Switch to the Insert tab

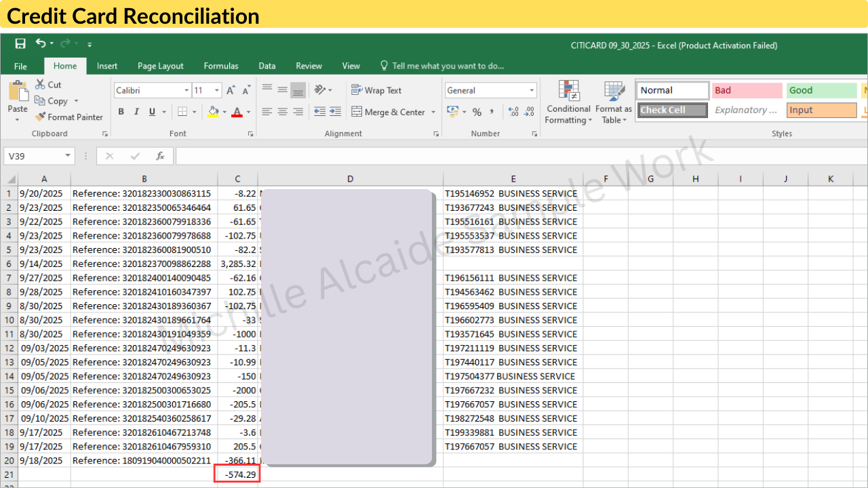[107, 66]
